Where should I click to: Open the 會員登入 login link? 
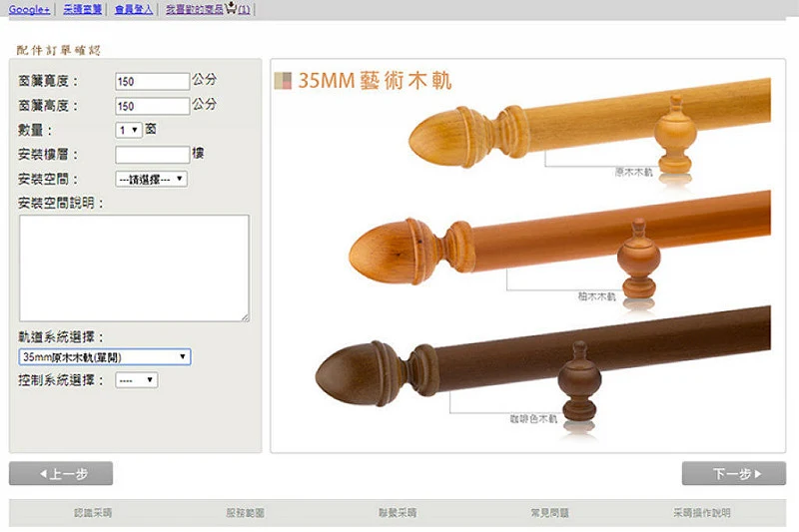pyautogui.click(x=134, y=9)
